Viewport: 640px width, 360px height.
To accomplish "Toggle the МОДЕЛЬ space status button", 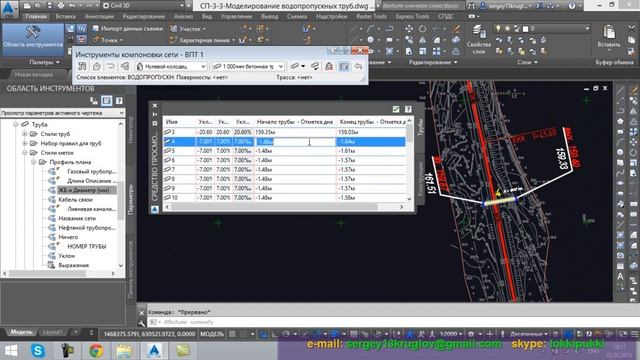I will click(212, 334).
